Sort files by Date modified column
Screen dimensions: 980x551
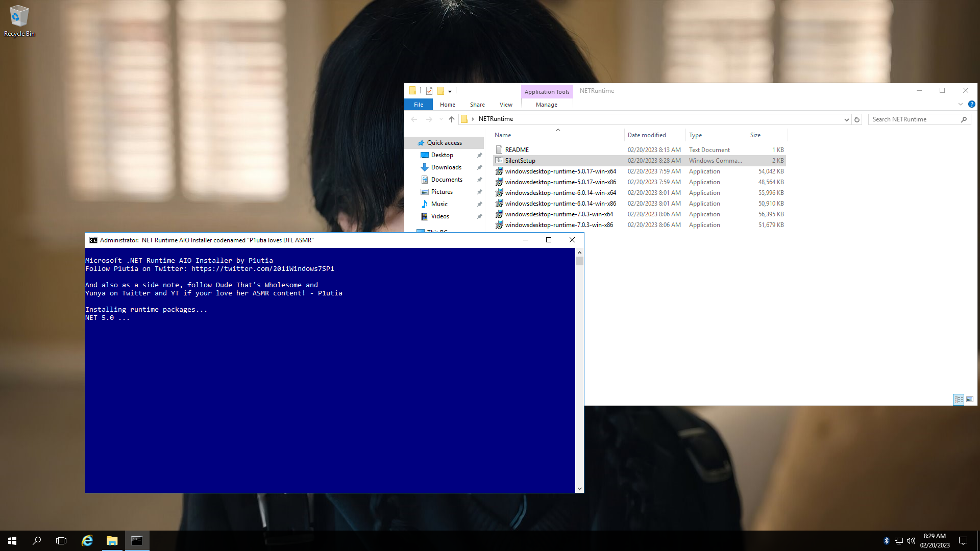[x=647, y=135]
